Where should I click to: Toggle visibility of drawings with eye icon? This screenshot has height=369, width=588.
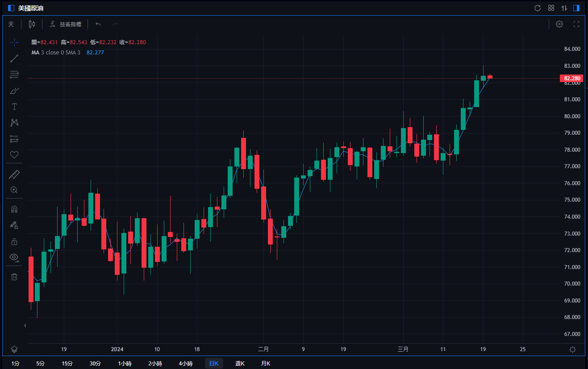pos(14,257)
